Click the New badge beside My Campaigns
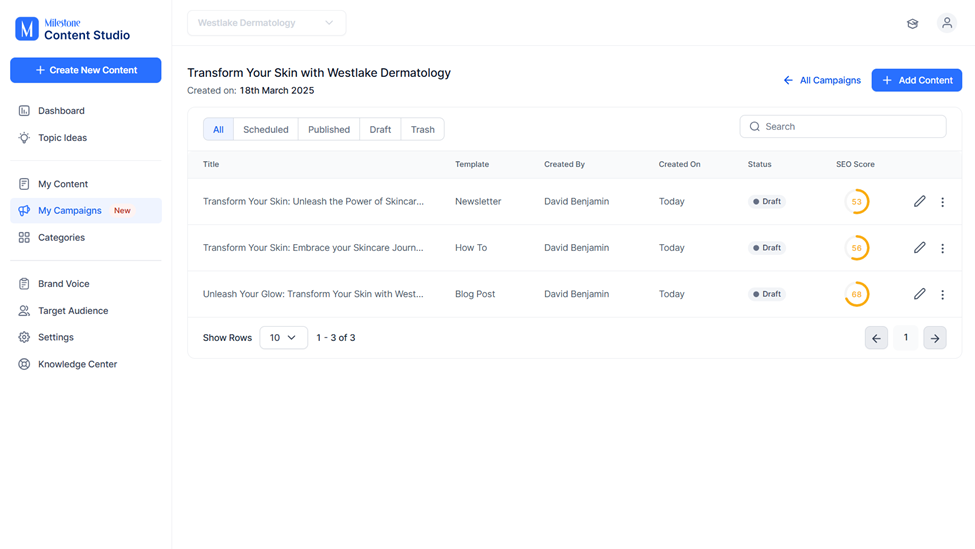This screenshot has height=549, width=975. [122, 211]
